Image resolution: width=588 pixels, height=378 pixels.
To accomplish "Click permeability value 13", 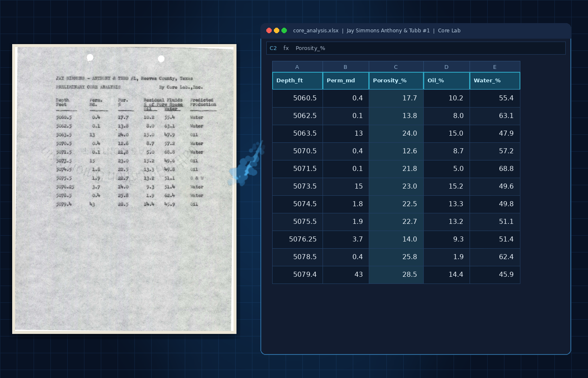I will (x=346, y=134).
